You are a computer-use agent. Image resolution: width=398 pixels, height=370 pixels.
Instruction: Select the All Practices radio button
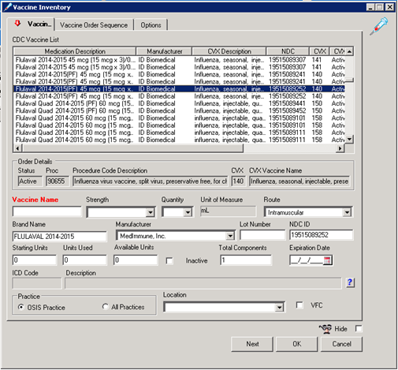105,306
